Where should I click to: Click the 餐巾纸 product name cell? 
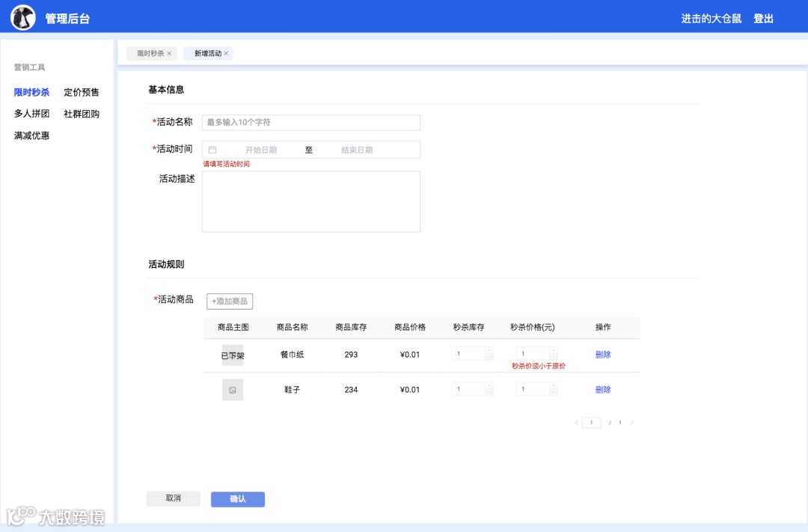coord(293,355)
